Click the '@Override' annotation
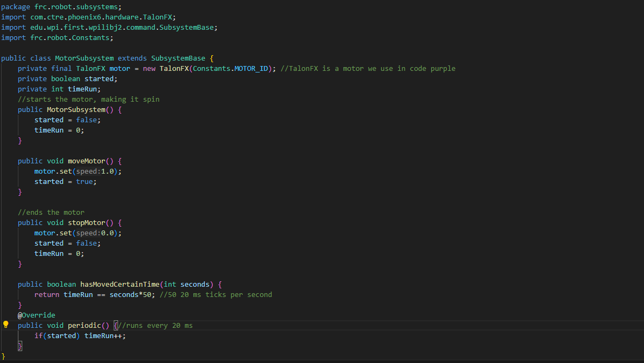644x363 pixels. point(36,315)
